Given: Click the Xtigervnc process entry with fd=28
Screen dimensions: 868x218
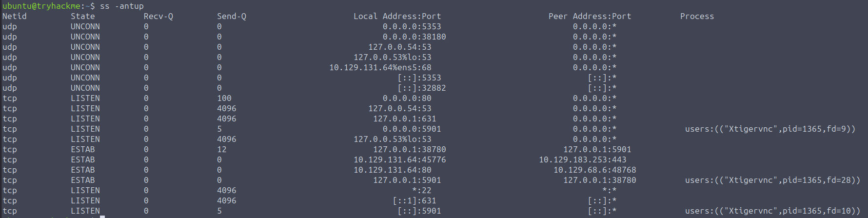Looking at the screenshot, I should click(x=772, y=180).
